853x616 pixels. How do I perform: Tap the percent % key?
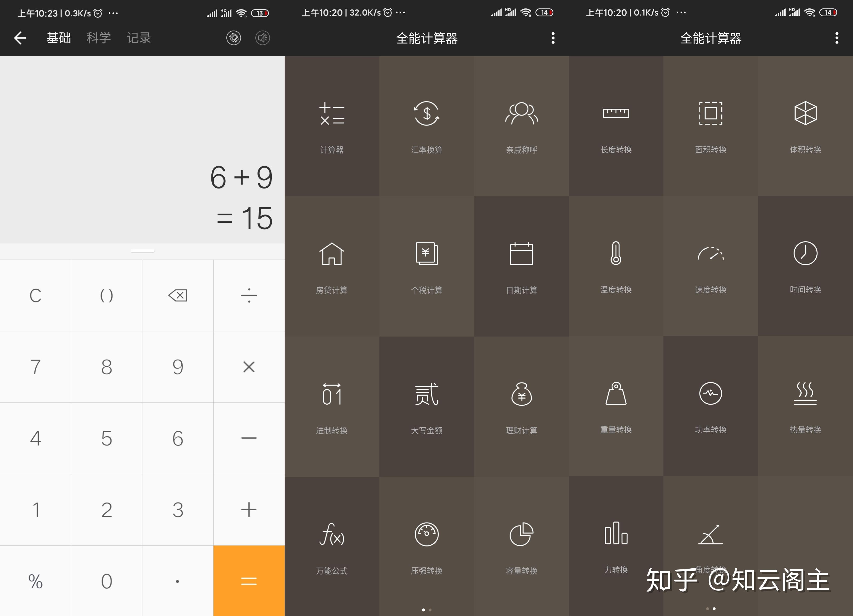point(35,581)
